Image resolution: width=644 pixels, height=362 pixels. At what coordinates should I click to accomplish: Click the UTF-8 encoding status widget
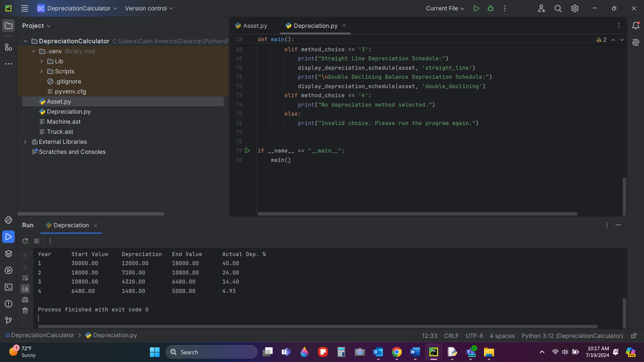point(474,336)
